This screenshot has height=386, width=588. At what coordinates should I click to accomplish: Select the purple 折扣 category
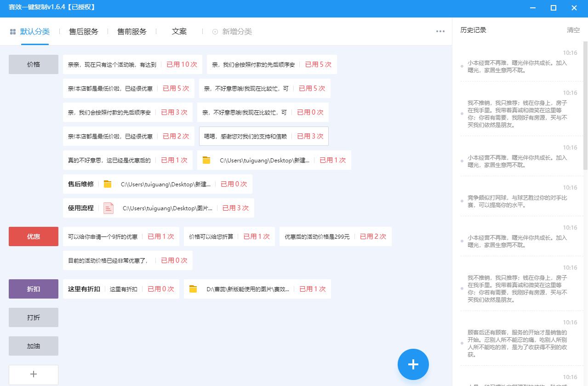coord(33,288)
